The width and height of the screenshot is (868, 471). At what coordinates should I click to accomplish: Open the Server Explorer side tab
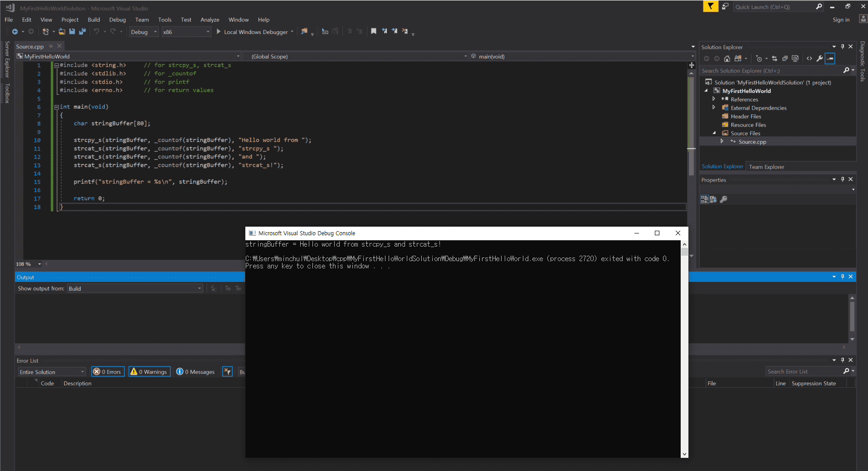pyautogui.click(x=7, y=59)
